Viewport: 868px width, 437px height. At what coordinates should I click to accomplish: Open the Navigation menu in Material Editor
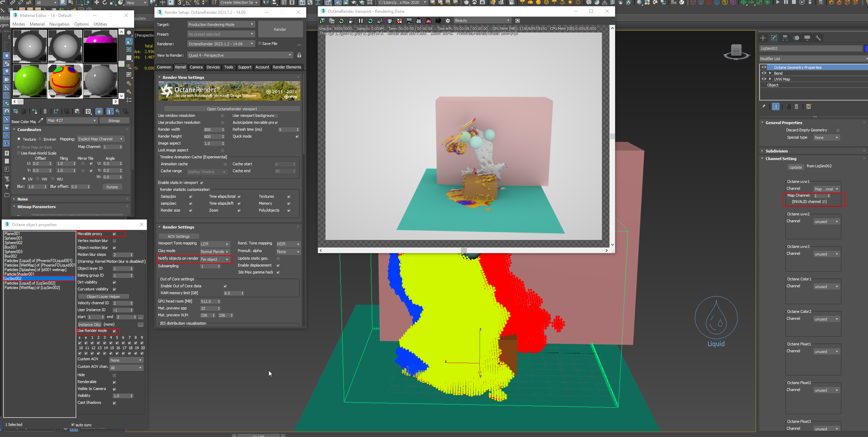point(59,24)
